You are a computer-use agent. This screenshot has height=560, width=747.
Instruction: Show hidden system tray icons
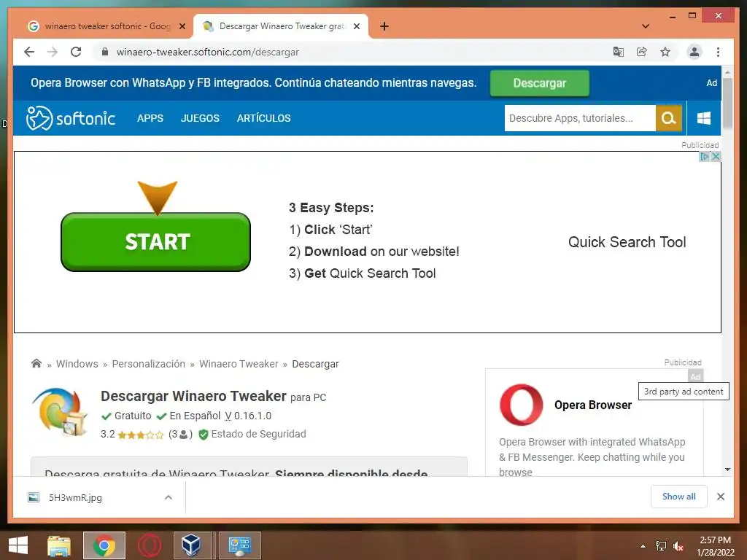coord(643,546)
